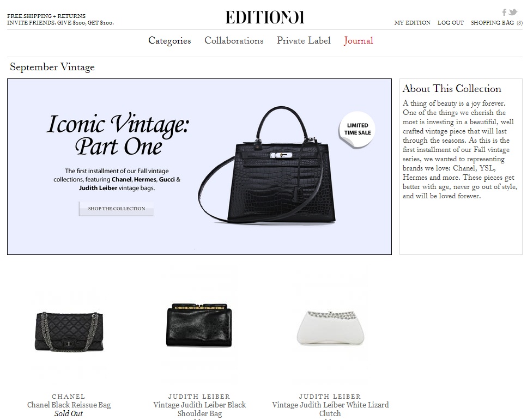The image size is (527, 420).
Task: Click the Iconic Vintage Part One headline
Action: [x=118, y=135]
